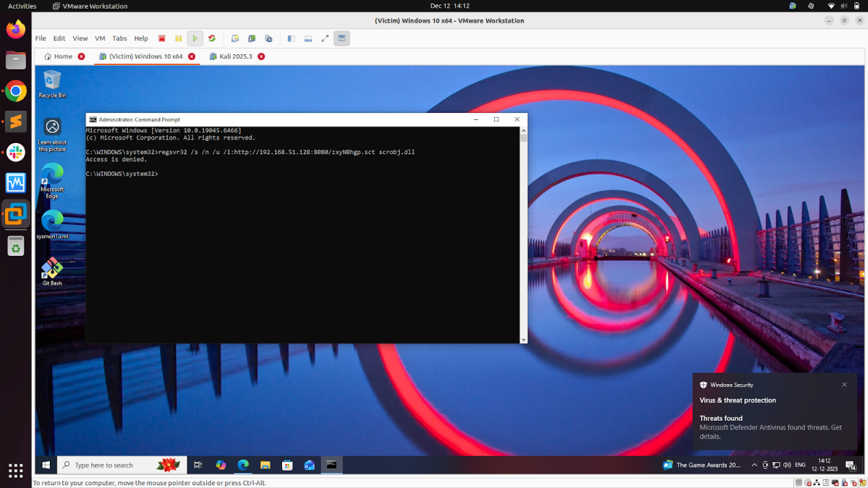Power off the virtual machine

(161, 38)
